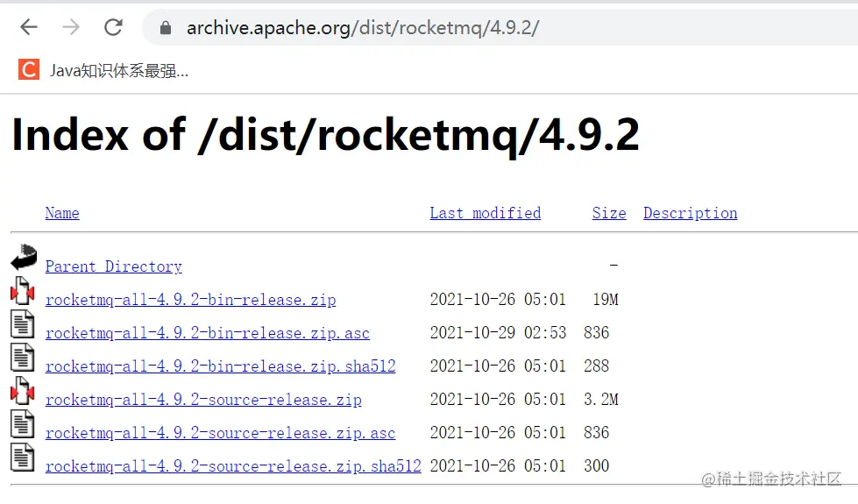The width and height of the screenshot is (858, 504).
Task: Sort listing by the Name column
Action: (62, 213)
